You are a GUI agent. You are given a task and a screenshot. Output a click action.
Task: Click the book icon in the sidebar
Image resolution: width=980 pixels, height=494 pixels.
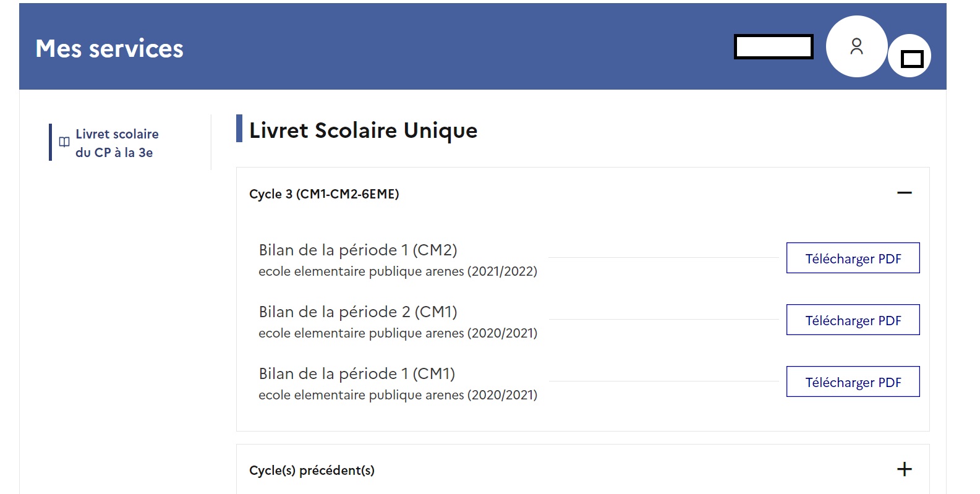click(64, 142)
